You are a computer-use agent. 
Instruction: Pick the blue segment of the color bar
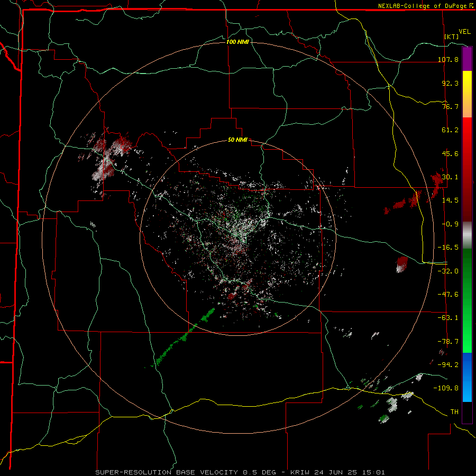(467, 377)
